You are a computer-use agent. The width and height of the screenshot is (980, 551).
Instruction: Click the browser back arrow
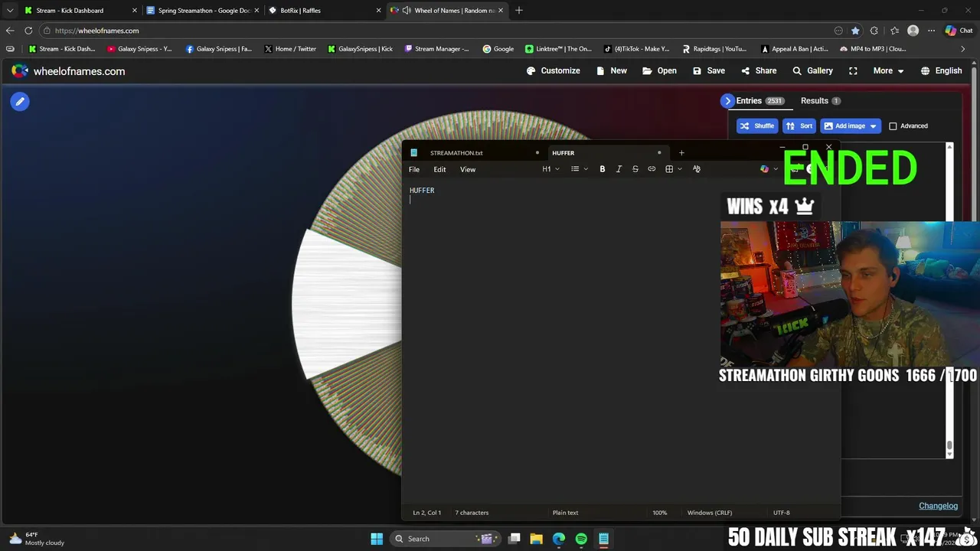click(10, 31)
